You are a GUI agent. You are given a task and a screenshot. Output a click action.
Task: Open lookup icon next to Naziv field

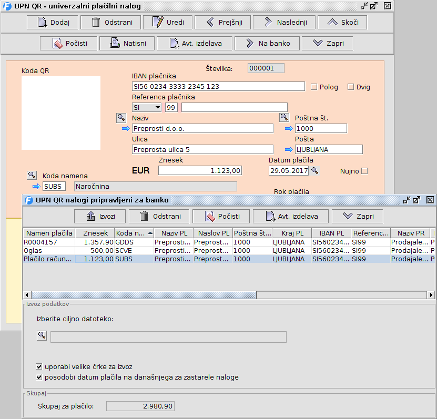click(121, 118)
